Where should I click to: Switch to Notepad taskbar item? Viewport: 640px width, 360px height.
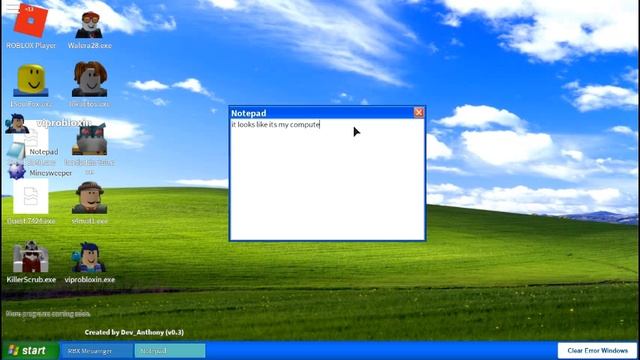point(170,351)
